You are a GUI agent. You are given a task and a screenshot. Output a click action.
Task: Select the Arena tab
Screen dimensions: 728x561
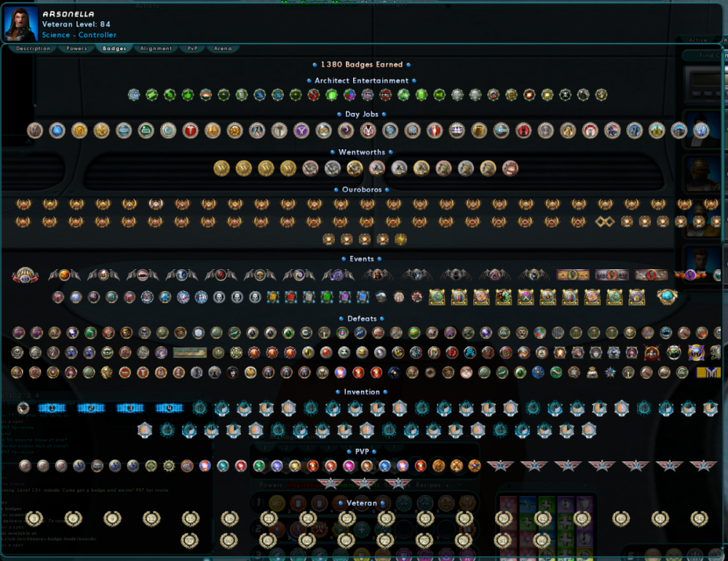tap(223, 48)
